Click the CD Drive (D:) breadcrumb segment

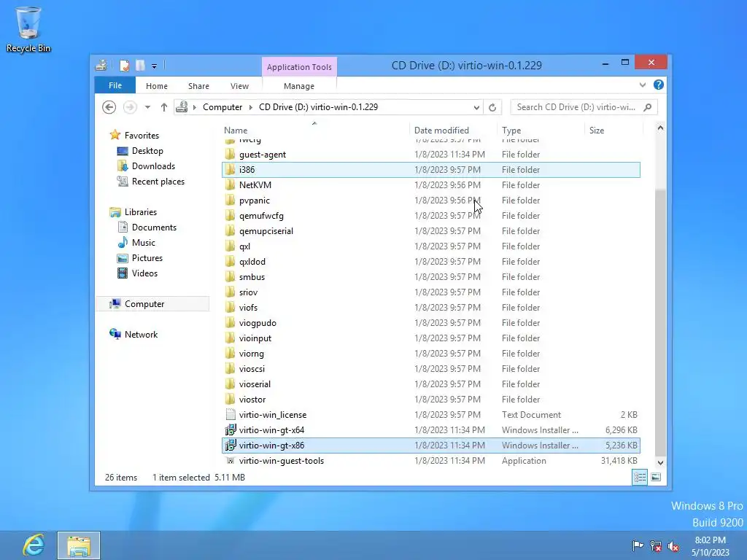(318, 107)
